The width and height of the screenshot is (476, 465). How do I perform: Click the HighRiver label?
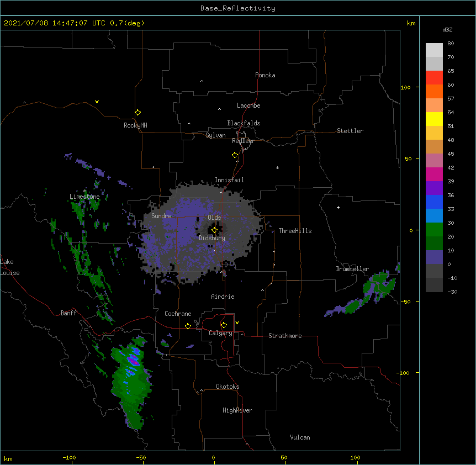(237, 410)
